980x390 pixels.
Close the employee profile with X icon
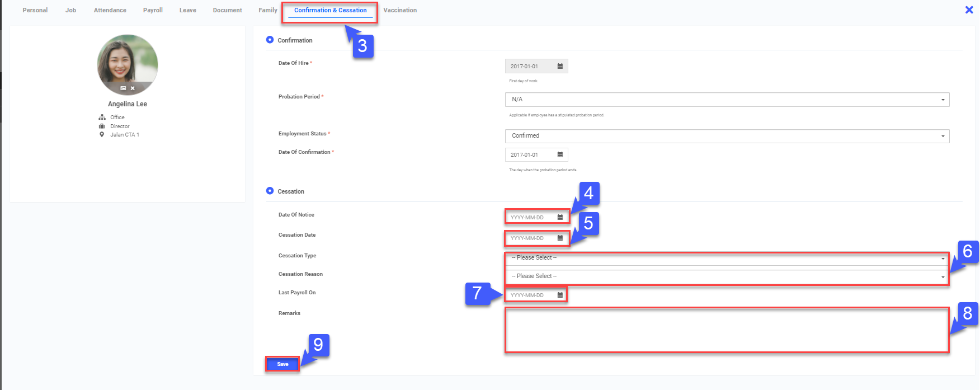[x=969, y=10]
